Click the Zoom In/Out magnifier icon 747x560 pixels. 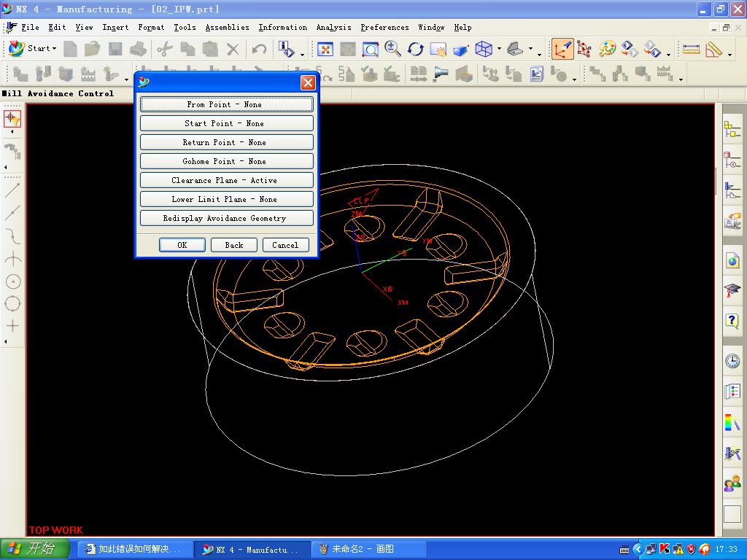pos(393,50)
